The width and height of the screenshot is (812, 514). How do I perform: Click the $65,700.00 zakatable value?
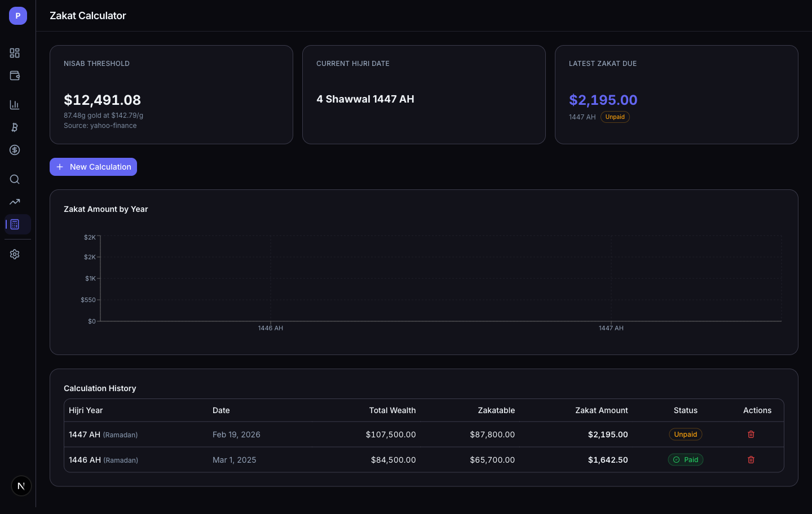492,460
